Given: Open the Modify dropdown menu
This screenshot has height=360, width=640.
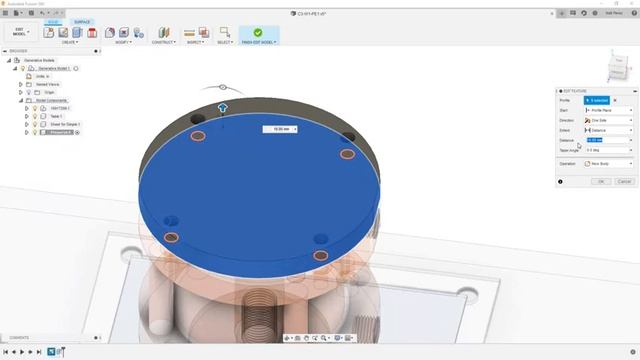Looking at the screenshot, I should [x=123, y=42].
